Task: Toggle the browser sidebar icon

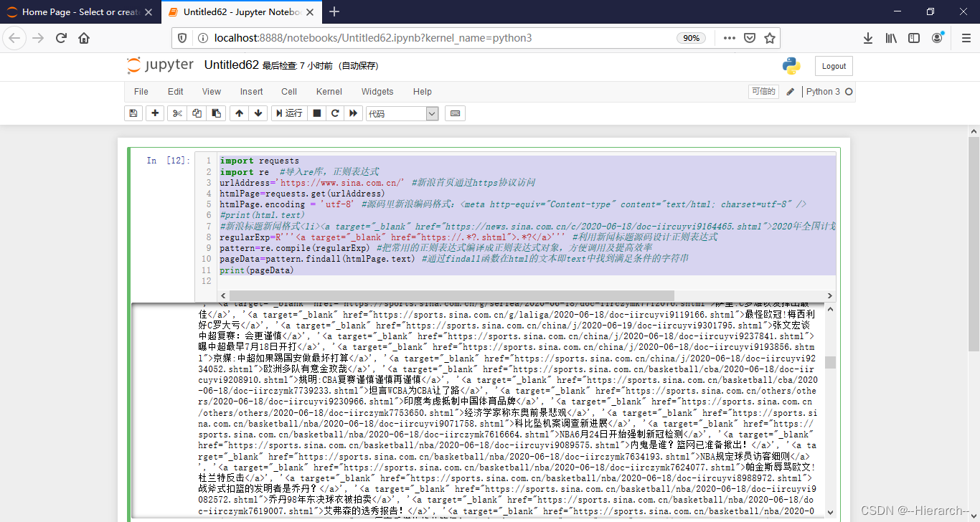Action: [913, 38]
